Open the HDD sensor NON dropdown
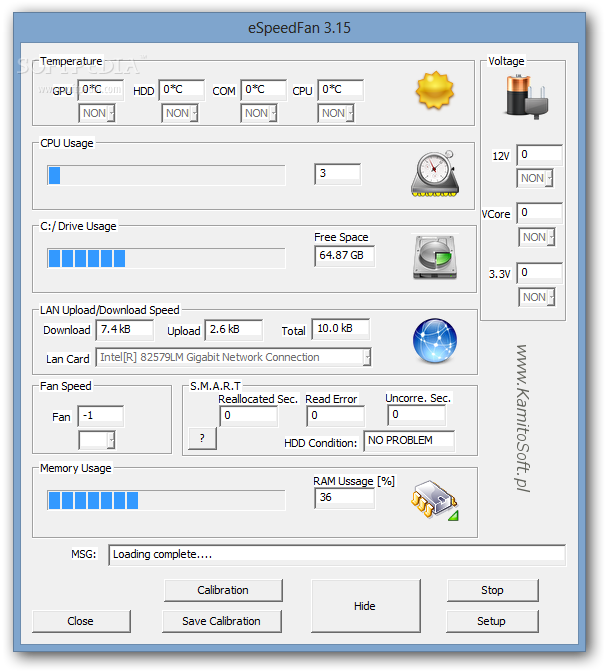This screenshot has width=606, height=672. click(x=180, y=114)
